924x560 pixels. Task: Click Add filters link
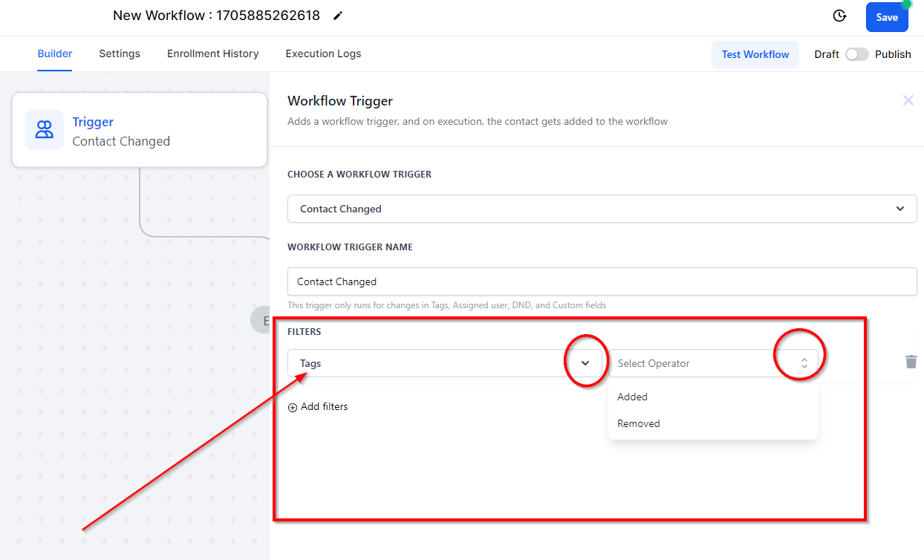point(318,406)
